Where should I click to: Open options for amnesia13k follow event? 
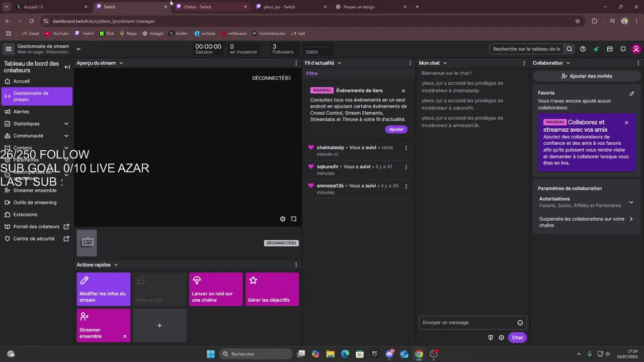tap(406, 186)
